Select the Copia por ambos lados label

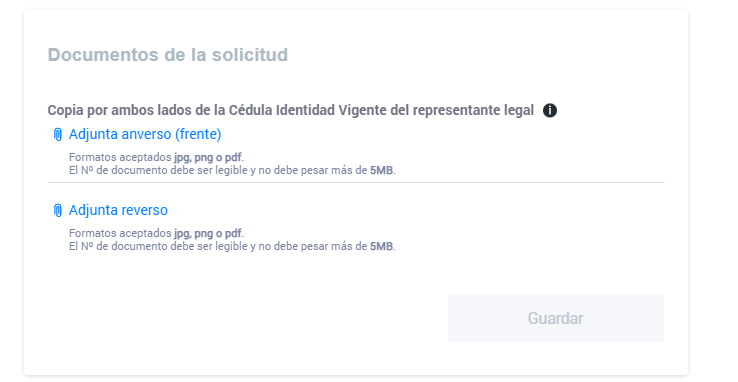coord(290,111)
